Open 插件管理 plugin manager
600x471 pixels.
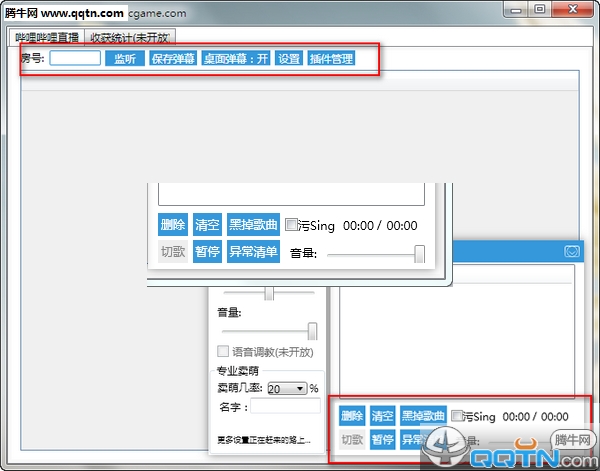coord(331,59)
